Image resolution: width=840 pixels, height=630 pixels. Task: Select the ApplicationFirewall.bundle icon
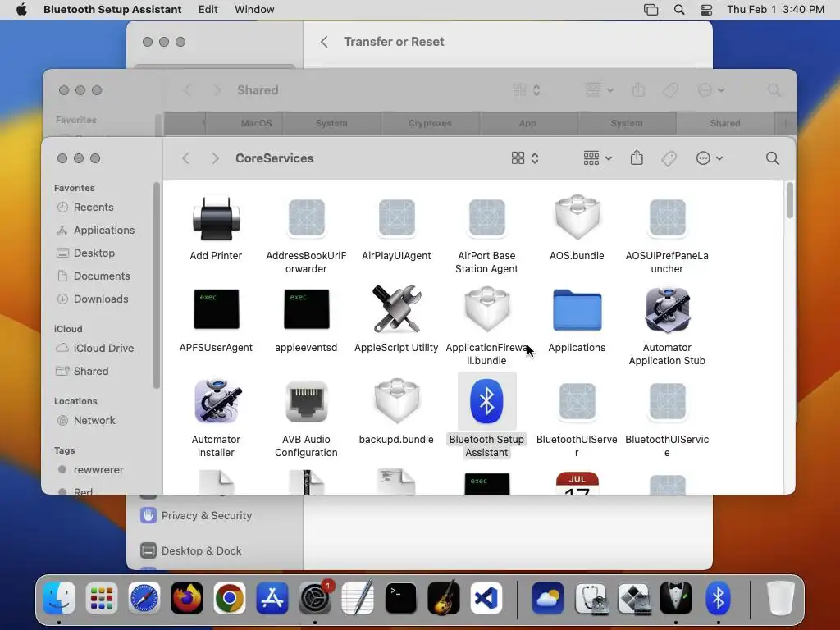pyautogui.click(x=486, y=309)
